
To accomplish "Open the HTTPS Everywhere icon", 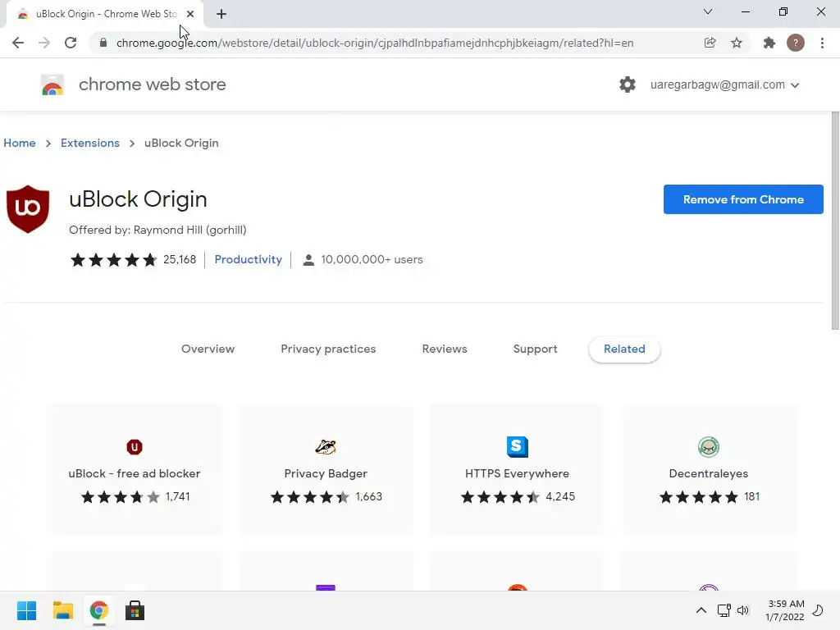I will pos(517,447).
